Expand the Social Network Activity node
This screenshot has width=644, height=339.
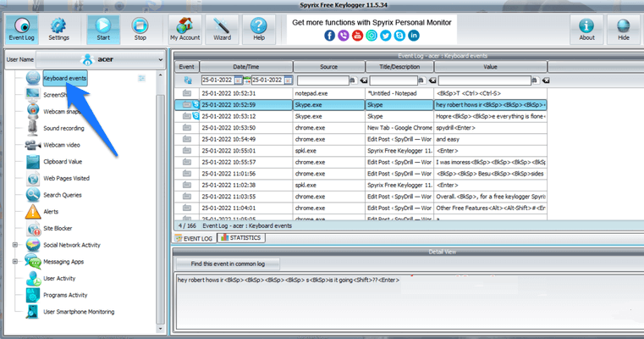14,245
